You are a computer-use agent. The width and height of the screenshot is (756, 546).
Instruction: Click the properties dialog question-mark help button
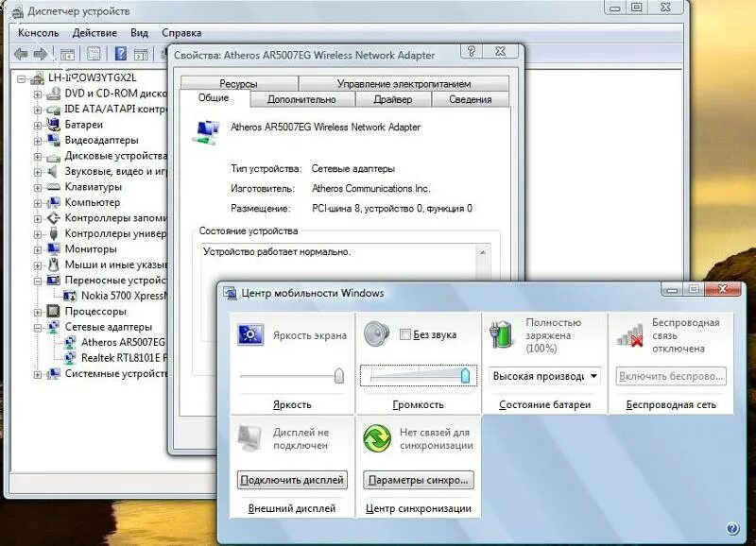[471, 52]
